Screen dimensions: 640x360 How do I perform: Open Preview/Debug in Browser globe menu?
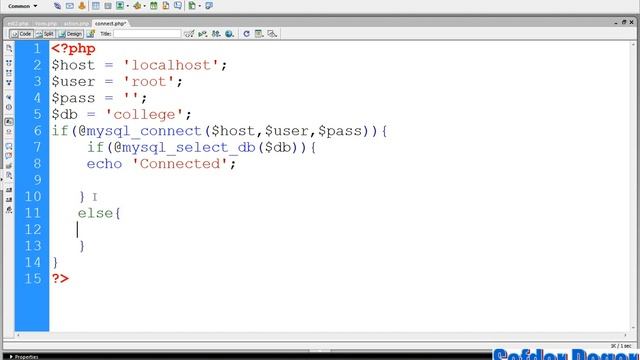[x=229, y=34]
